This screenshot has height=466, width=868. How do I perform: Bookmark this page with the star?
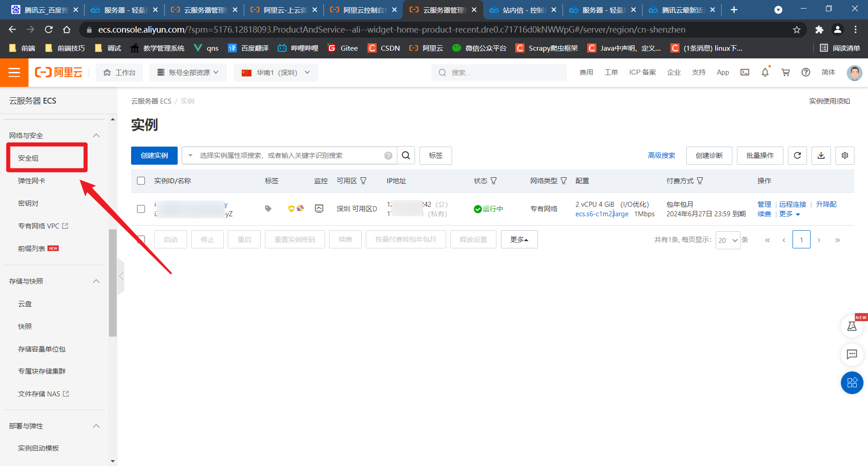click(x=797, y=29)
